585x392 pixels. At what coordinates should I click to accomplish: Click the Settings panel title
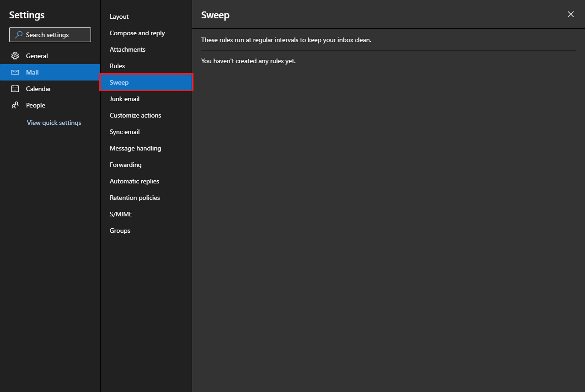27,15
